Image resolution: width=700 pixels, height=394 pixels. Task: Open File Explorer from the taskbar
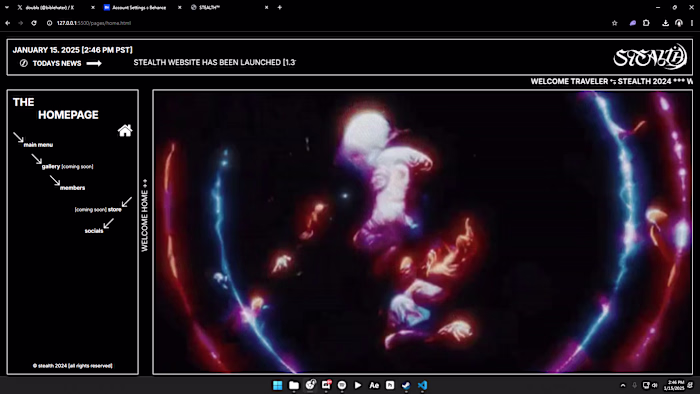point(294,385)
